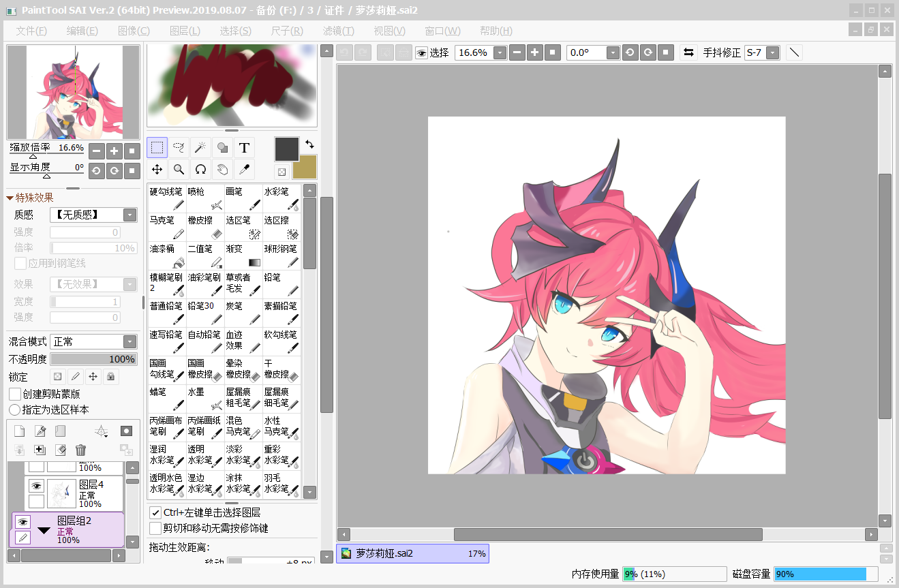This screenshot has height=588, width=899.
Task: Check 剪切和移动无需按修饰键 option
Action: (155, 528)
